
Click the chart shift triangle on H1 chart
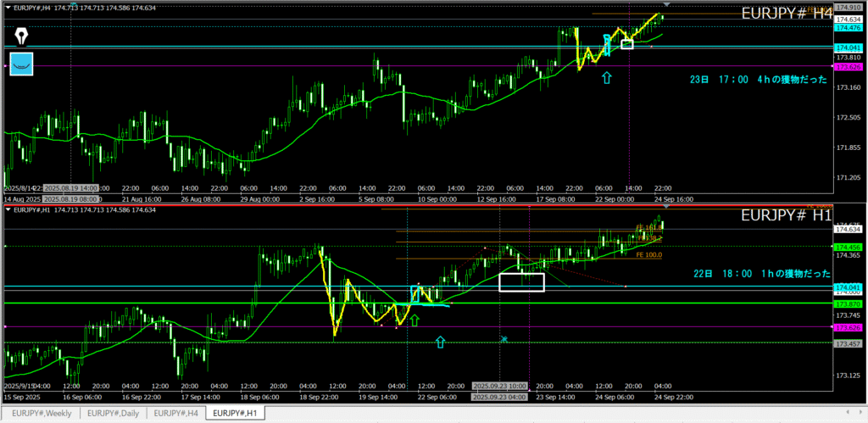[666, 207]
